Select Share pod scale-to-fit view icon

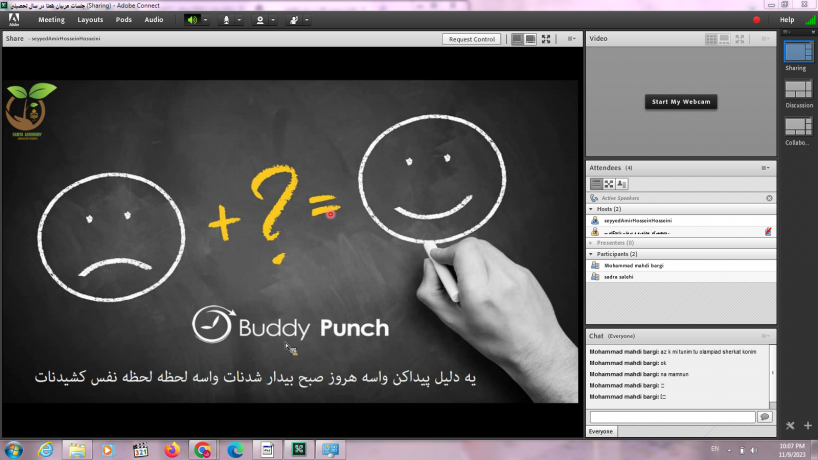[x=517, y=39]
